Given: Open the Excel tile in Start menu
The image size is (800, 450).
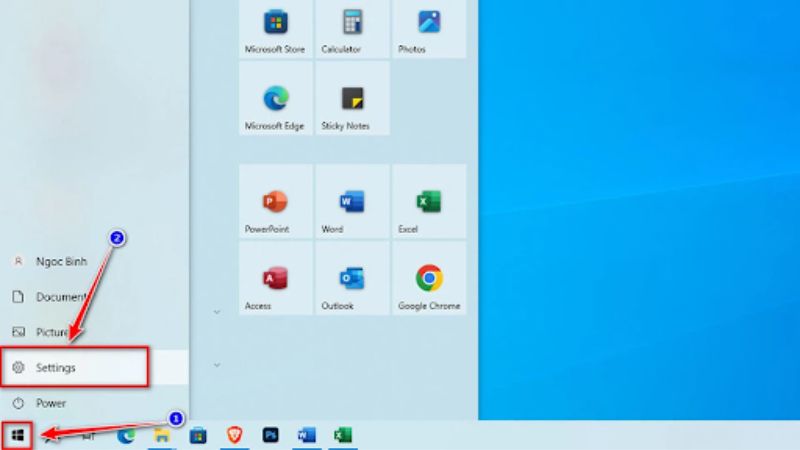Looking at the screenshot, I should coord(429,205).
